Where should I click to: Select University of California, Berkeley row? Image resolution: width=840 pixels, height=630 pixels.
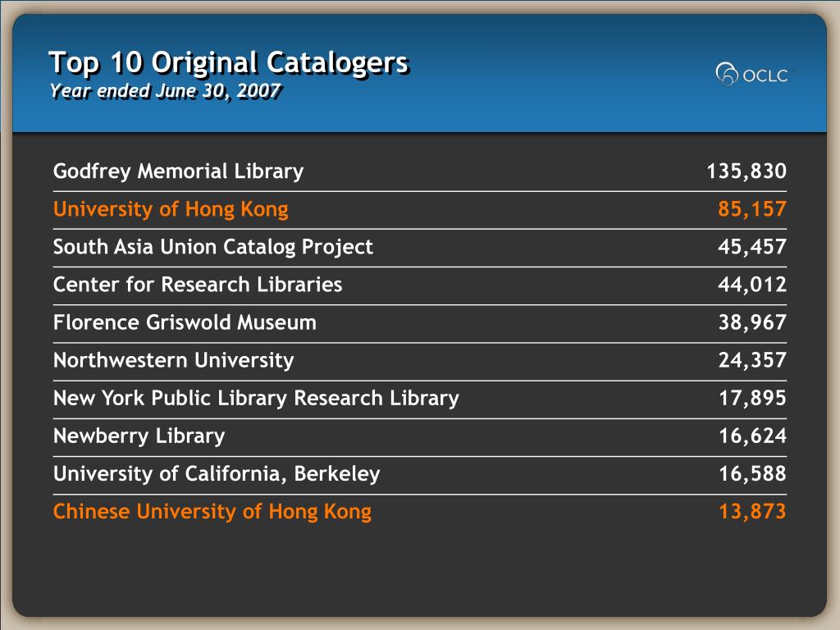[419, 474]
